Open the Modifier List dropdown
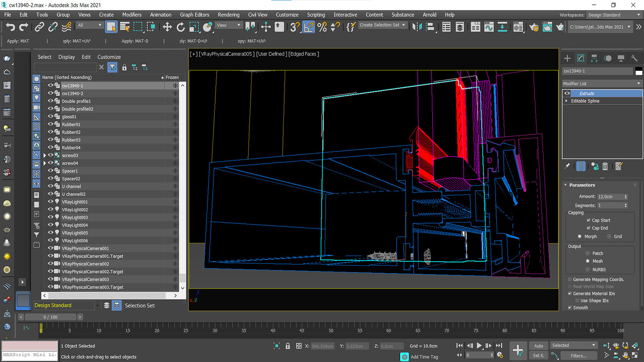644x362 pixels. click(602, 84)
